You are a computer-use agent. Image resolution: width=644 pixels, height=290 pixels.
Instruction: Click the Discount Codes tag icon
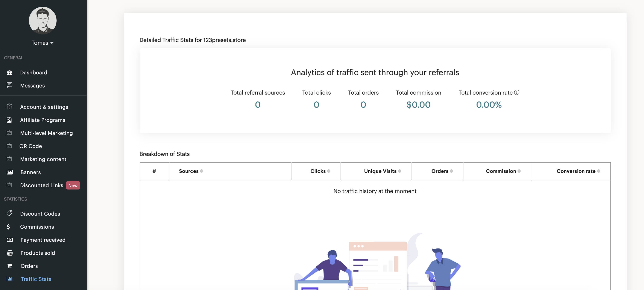coord(9,213)
